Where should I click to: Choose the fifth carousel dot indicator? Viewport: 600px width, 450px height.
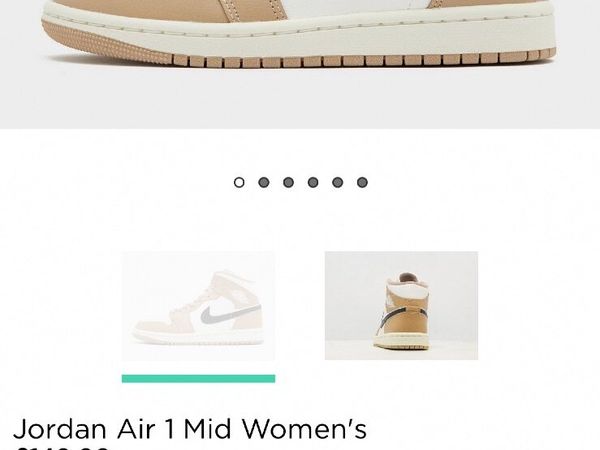tap(338, 183)
